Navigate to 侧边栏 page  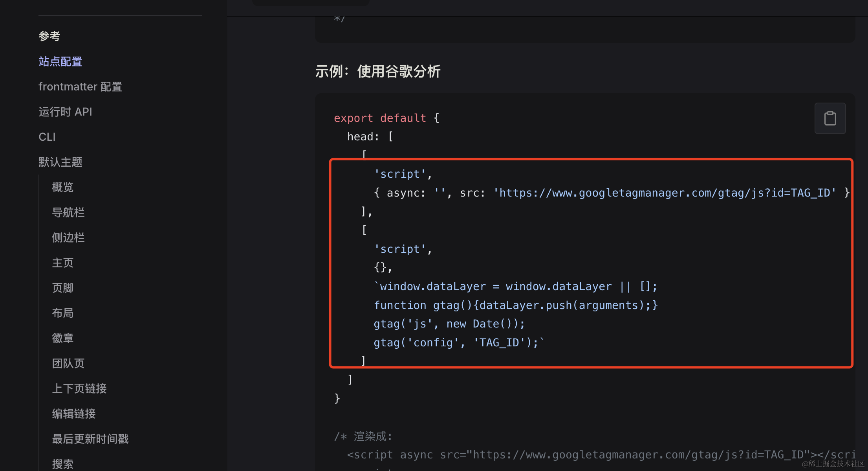pyautogui.click(x=68, y=238)
